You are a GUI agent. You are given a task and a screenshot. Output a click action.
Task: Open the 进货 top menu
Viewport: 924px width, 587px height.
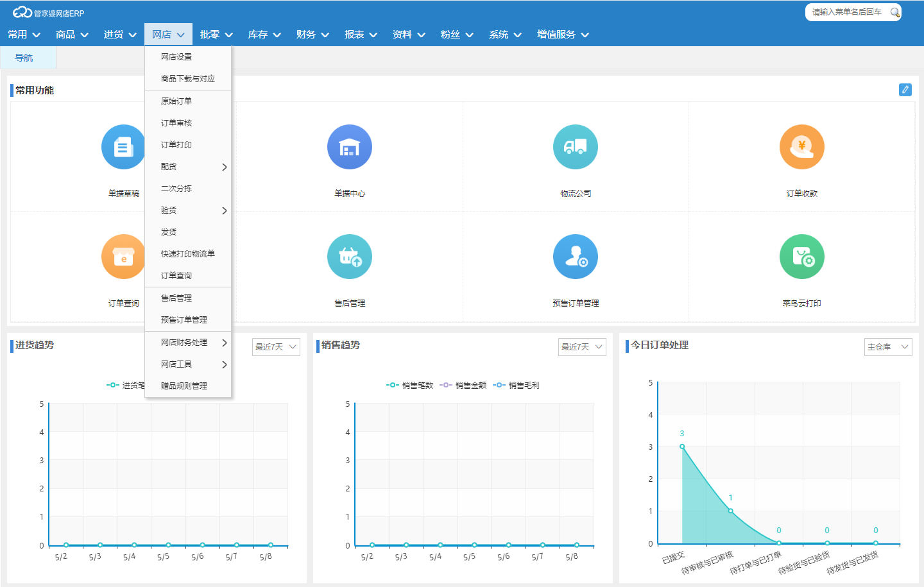tap(121, 35)
